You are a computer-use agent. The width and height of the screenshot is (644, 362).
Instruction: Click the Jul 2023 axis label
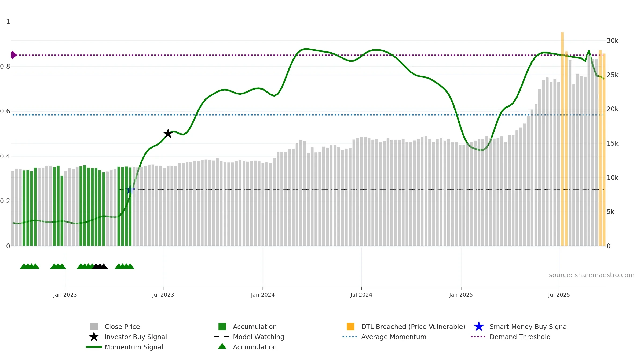click(163, 295)
